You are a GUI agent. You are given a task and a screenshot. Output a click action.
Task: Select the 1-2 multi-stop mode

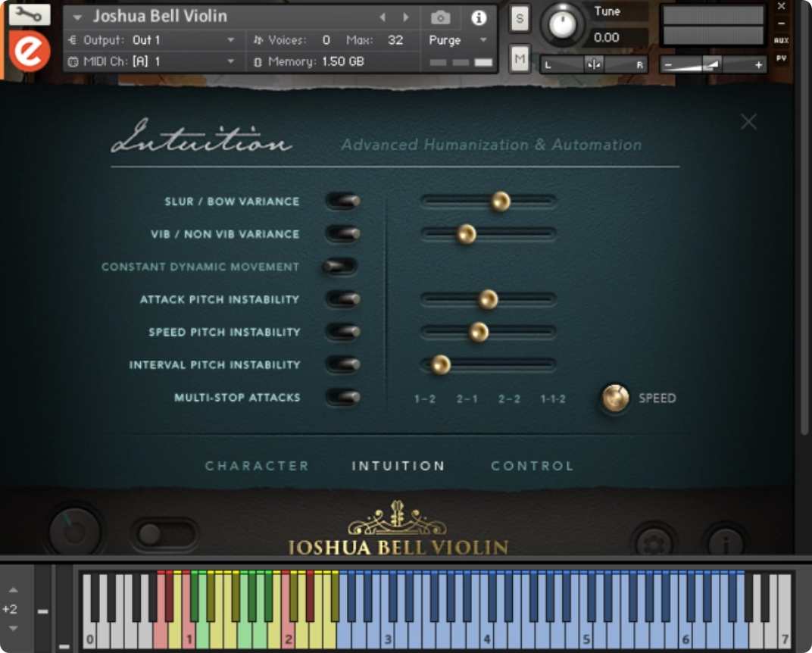point(425,398)
